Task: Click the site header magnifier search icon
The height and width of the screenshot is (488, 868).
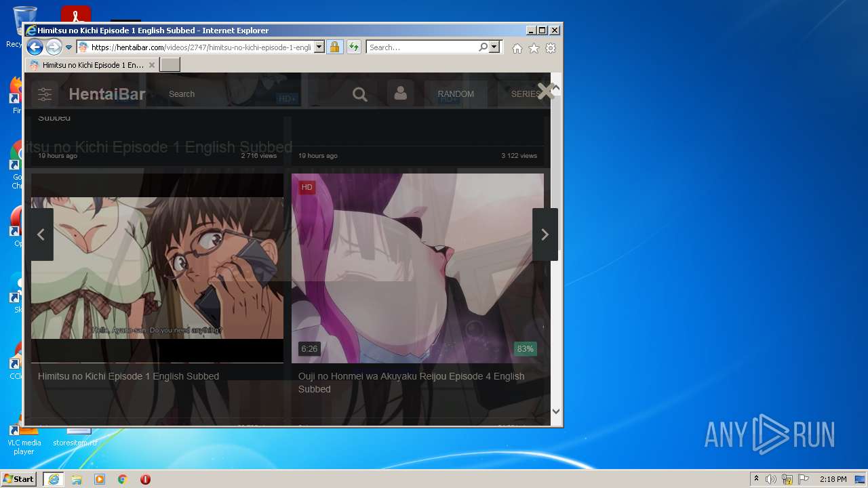Action: tap(360, 94)
